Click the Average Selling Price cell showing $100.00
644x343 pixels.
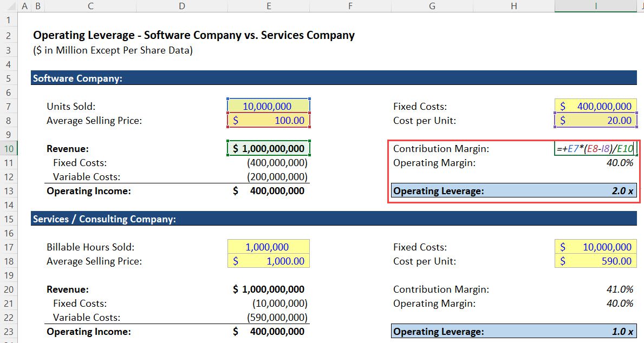(x=269, y=120)
